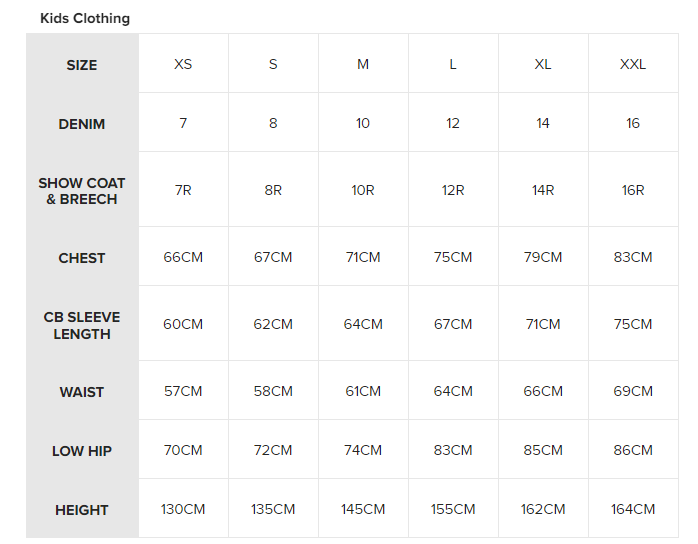The height and width of the screenshot is (544, 698).
Task: Click the HEIGHT row header cell
Action: click(x=82, y=510)
